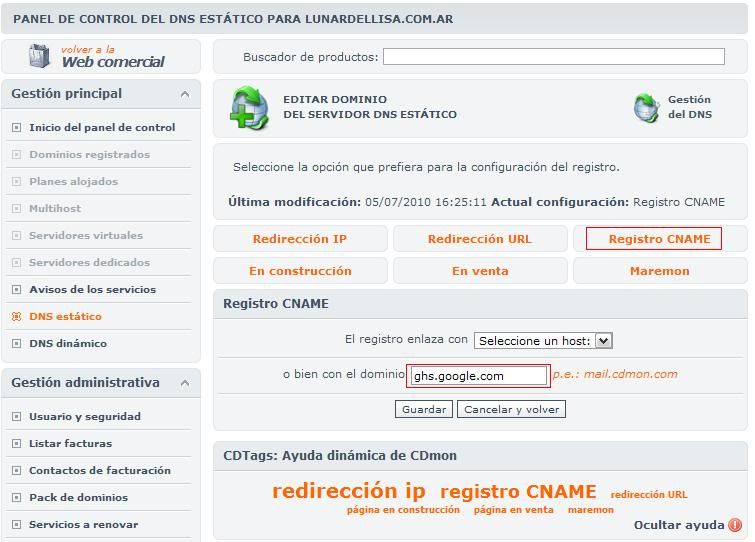Open Contactos de facturación
Screen dimensions: 755x542
point(100,470)
